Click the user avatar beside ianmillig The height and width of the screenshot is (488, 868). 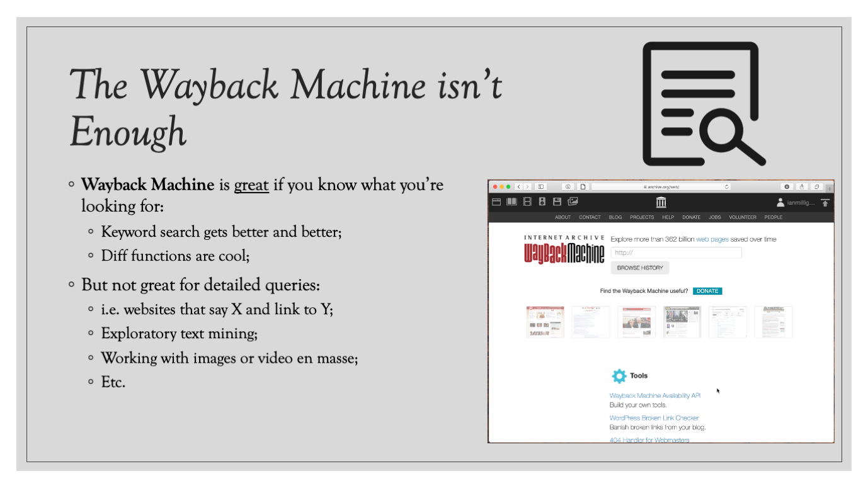781,203
